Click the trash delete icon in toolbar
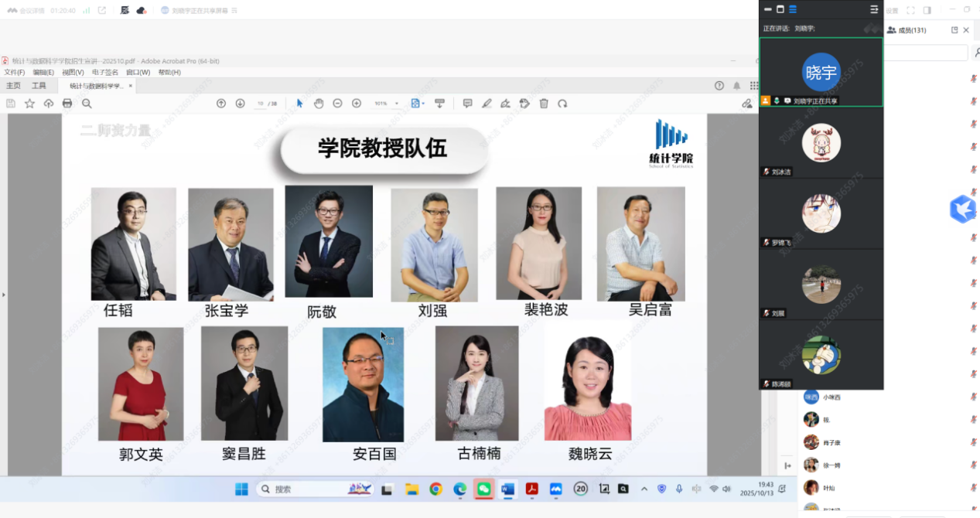This screenshot has width=980, height=518. [544, 104]
